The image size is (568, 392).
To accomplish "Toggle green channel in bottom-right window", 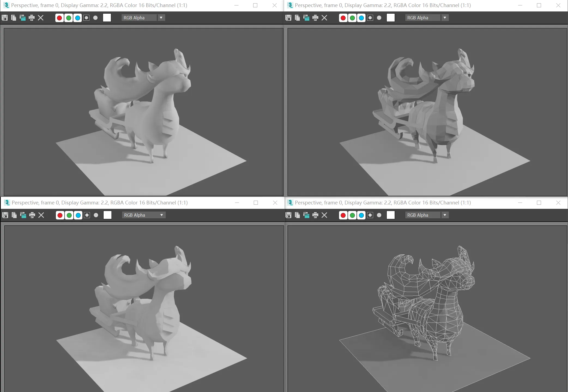I will pos(352,215).
